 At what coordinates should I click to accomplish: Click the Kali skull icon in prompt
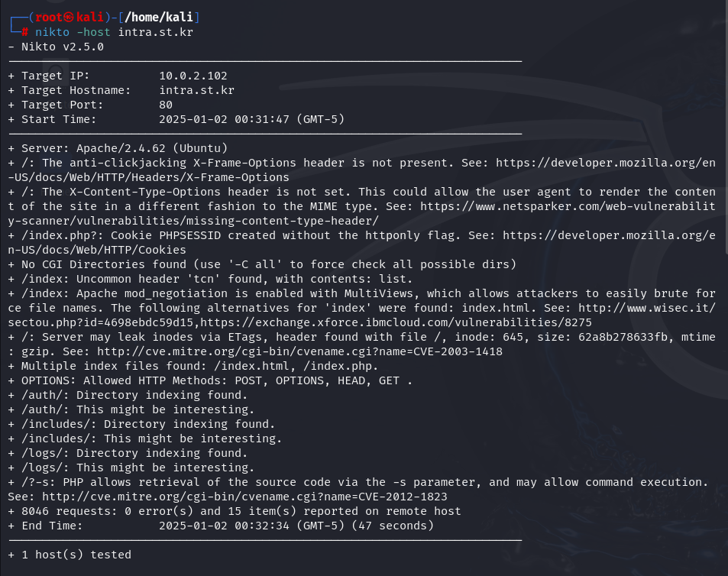pyautogui.click(x=69, y=17)
